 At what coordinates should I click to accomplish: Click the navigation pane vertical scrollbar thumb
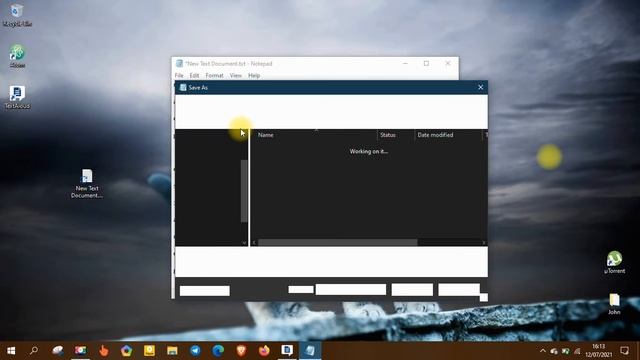[244, 191]
